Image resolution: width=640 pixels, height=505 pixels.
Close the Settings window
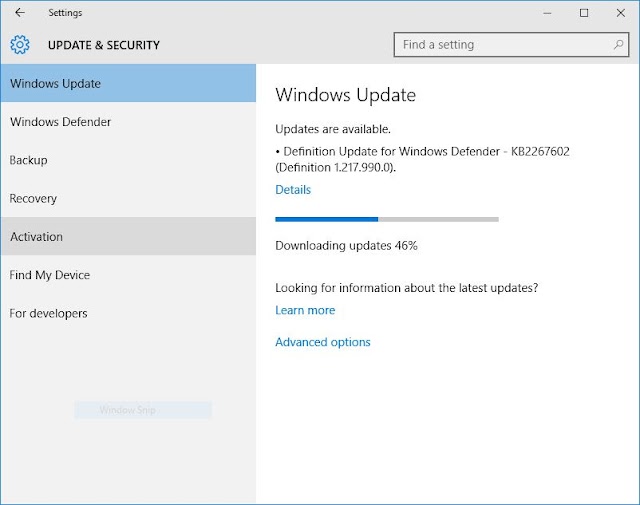point(621,13)
